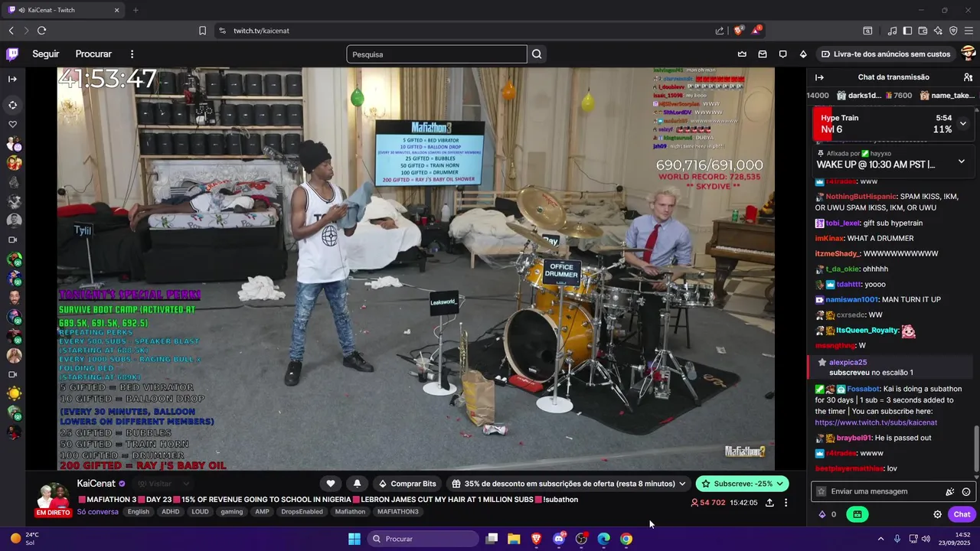Open Bits icon inside chat input
Viewport: 980px width, 551px height.
950,492
